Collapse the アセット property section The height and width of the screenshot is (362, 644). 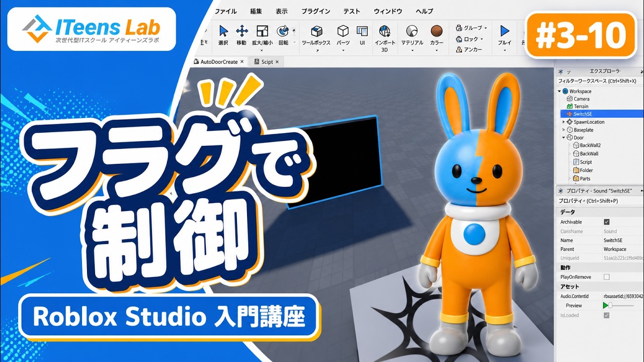point(600,286)
